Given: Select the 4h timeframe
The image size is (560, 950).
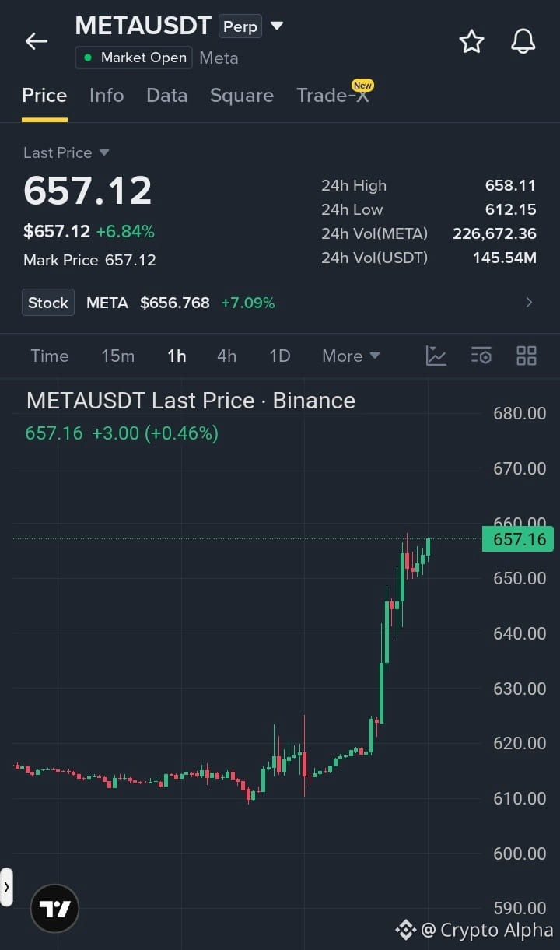Looking at the screenshot, I should [x=226, y=356].
